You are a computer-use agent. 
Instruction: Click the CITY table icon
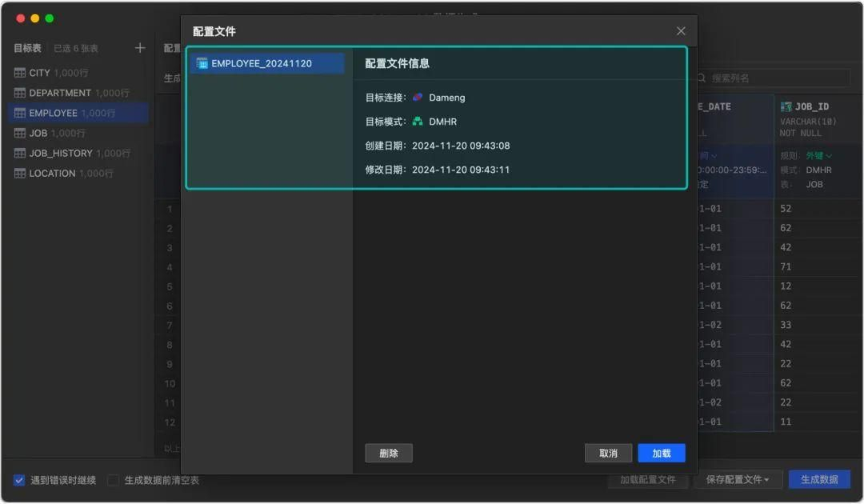tap(20, 73)
